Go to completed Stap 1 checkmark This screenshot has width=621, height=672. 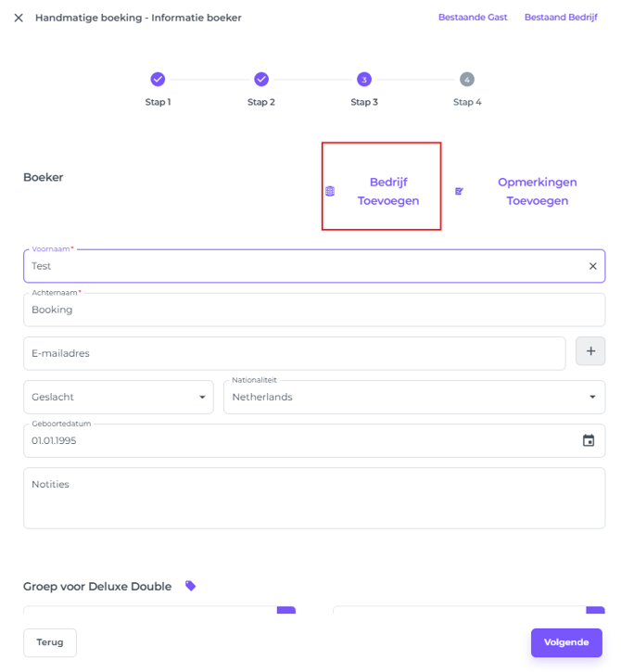158,80
